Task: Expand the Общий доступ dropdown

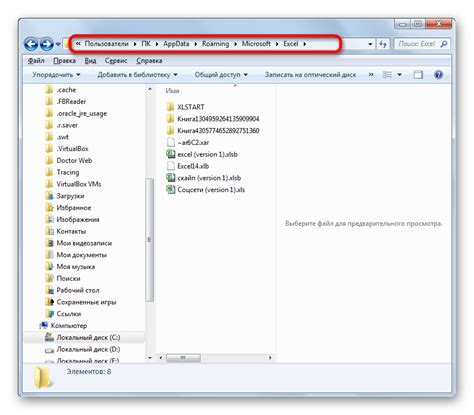Action: [x=221, y=75]
